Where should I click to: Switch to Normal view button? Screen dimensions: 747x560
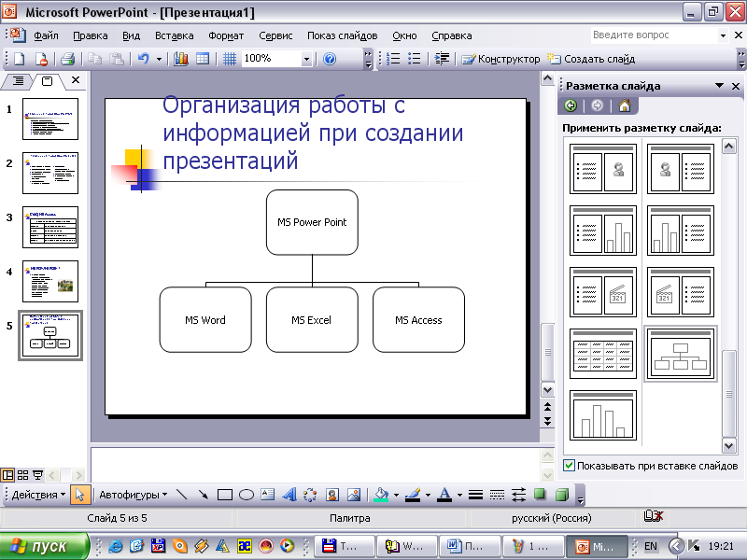(7, 475)
